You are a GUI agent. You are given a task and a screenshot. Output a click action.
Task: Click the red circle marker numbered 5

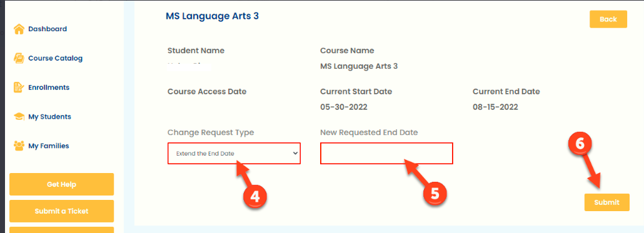click(435, 194)
